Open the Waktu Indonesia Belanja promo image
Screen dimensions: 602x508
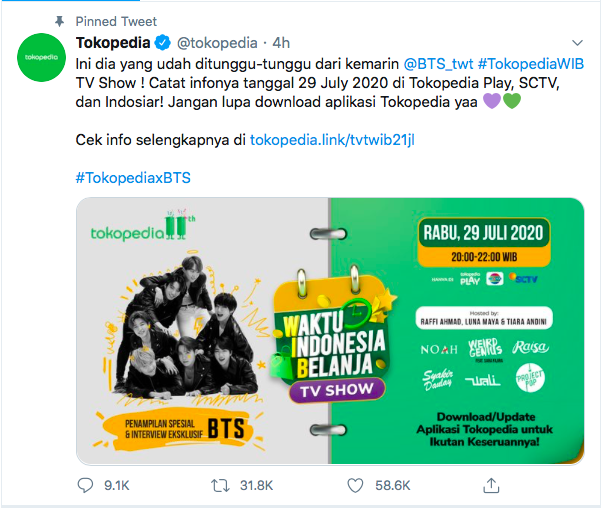point(330,331)
